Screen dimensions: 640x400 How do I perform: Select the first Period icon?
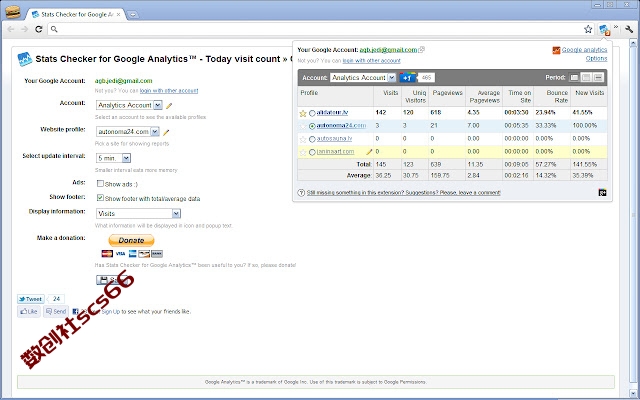pyautogui.click(x=574, y=78)
